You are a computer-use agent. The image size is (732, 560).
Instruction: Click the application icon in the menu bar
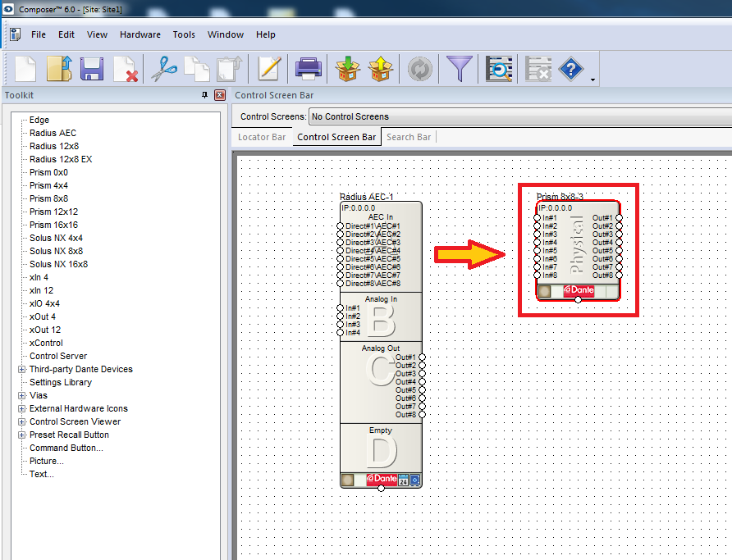16,34
